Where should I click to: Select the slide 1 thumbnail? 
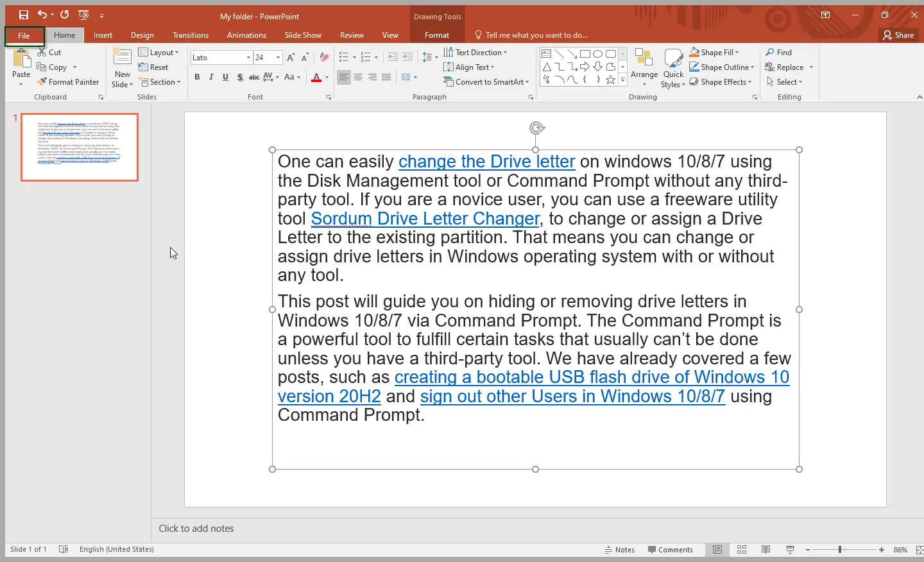point(80,147)
